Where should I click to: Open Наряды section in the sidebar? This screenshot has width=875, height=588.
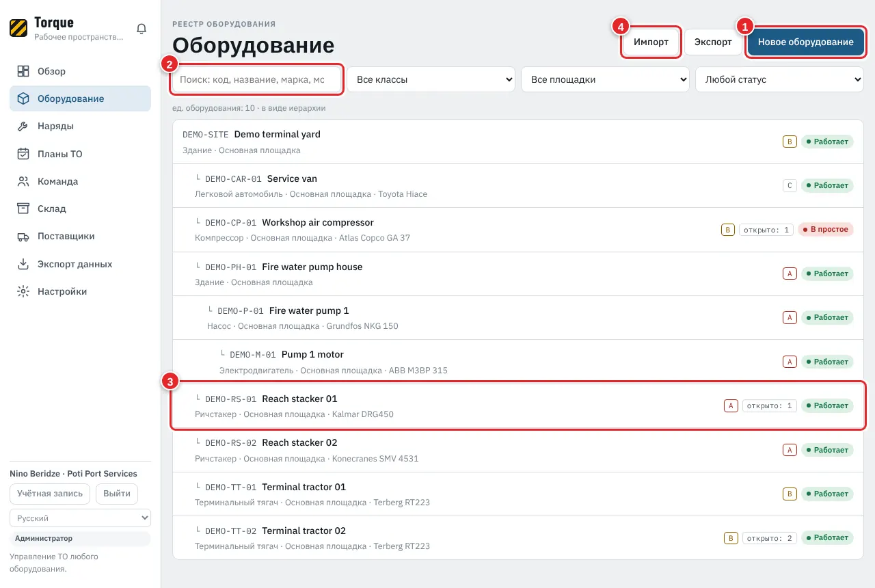tap(80, 126)
